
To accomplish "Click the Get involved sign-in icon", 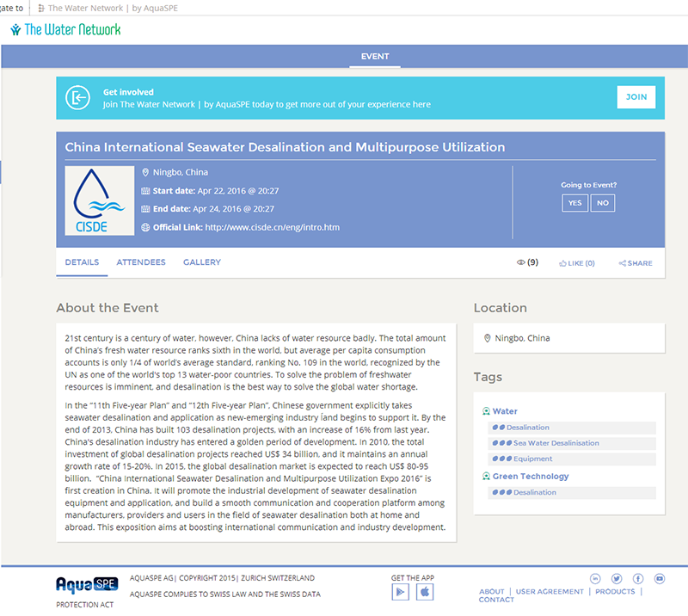I will click(x=77, y=97).
